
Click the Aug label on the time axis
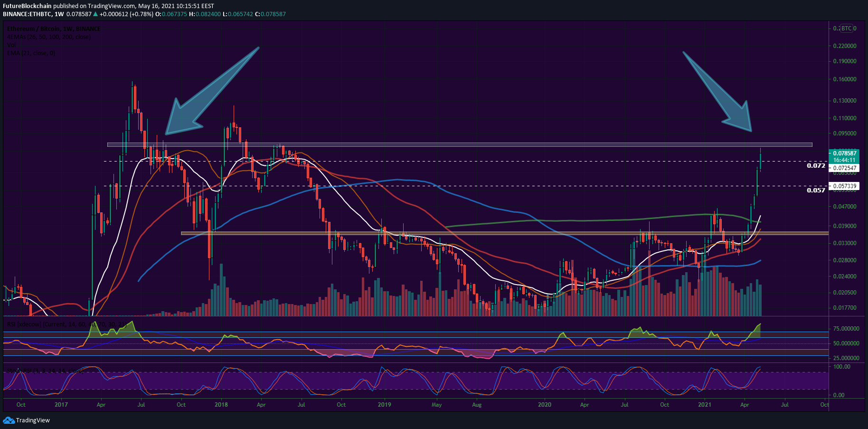[x=477, y=405]
